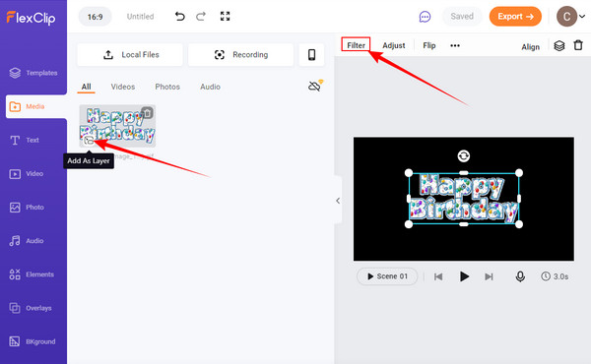Click the cloud storage off icon
The height and width of the screenshot is (364, 591).
315,87
